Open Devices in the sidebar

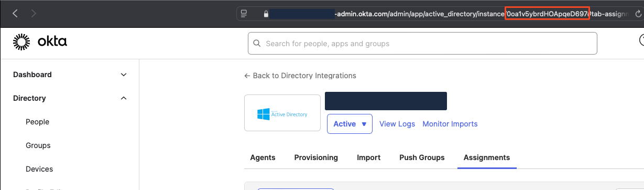click(x=39, y=169)
